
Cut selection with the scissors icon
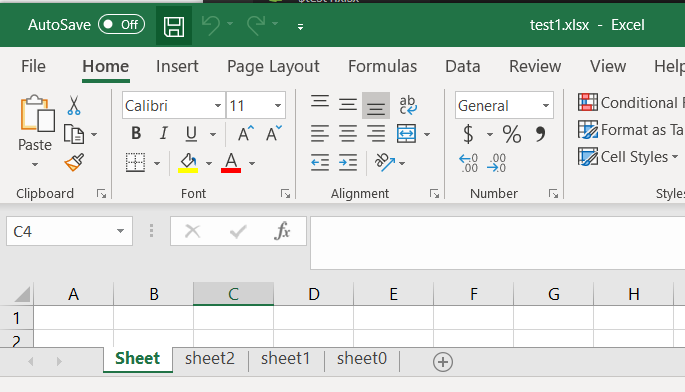click(x=74, y=105)
